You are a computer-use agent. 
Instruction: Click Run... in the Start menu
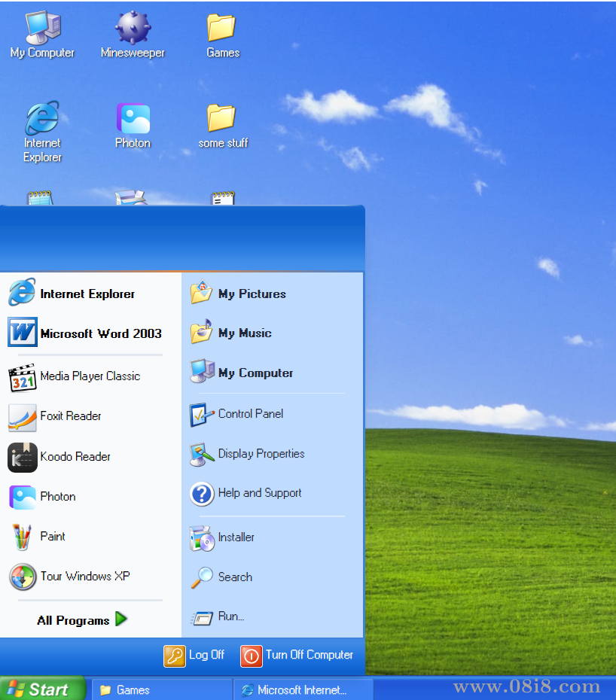click(x=230, y=616)
